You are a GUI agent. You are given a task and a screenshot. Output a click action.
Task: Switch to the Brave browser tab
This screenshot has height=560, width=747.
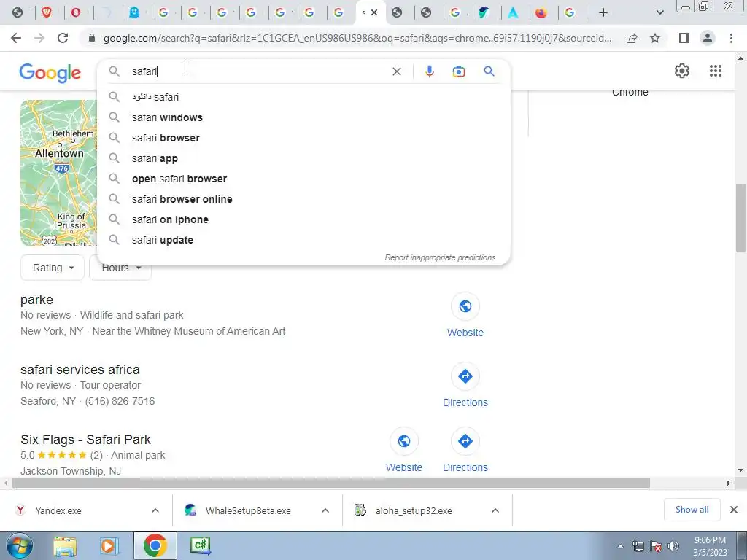click(47, 12)
